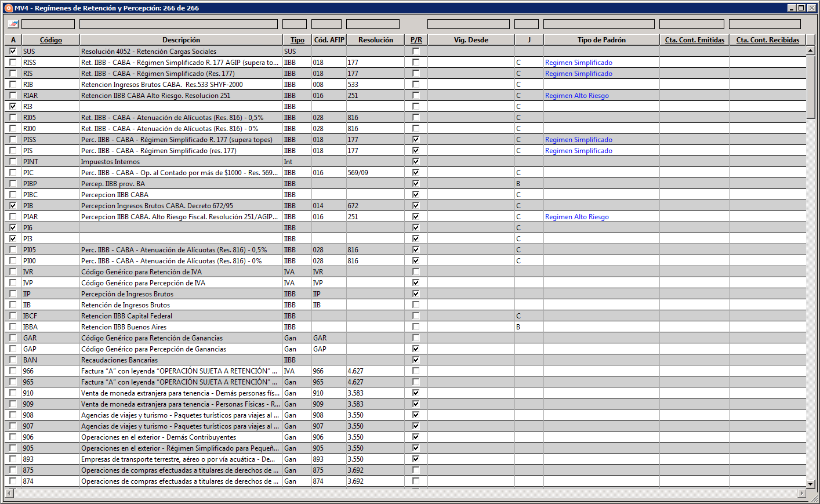Click the Resolución column header
The height and width of the screenshot is (504, 820).
(375, 40)
